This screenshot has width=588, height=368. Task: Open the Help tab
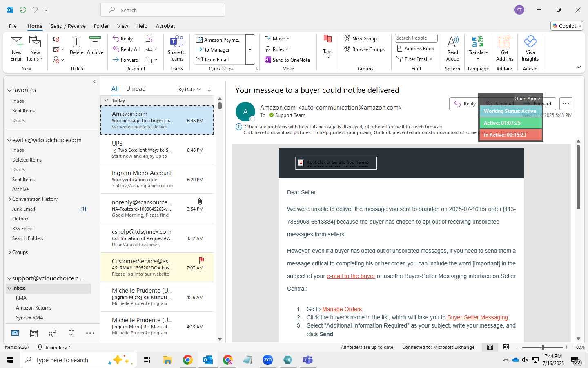tap(142, 26)
